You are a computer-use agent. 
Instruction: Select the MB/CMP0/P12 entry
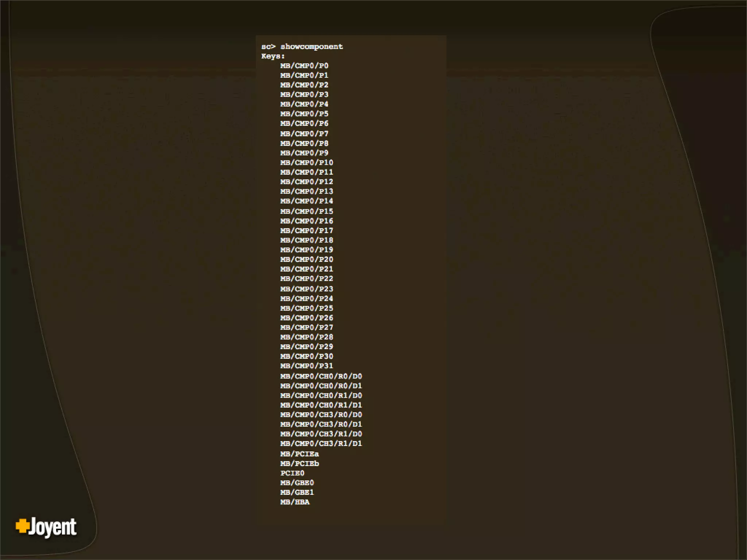pos(307,182)
